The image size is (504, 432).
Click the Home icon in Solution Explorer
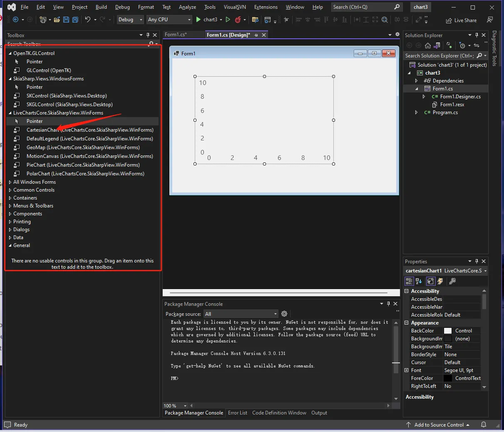click(427, 45)
